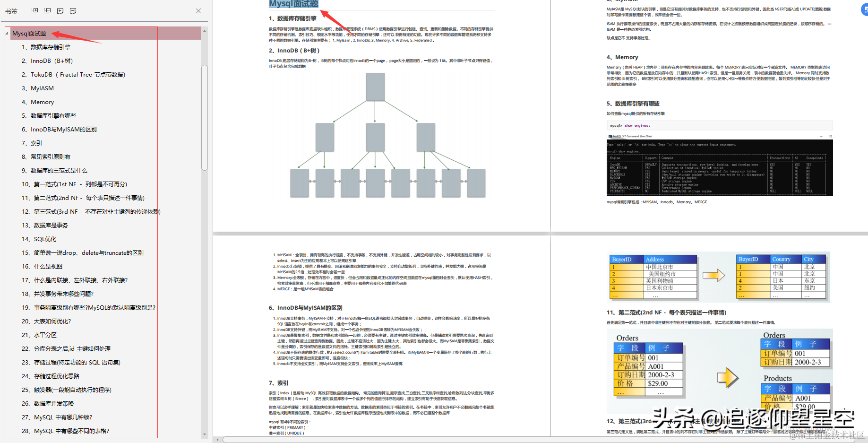Open bookmark 13、数据库是事务
This screenshot has height=443, width=868.
(x=45, y=225)
